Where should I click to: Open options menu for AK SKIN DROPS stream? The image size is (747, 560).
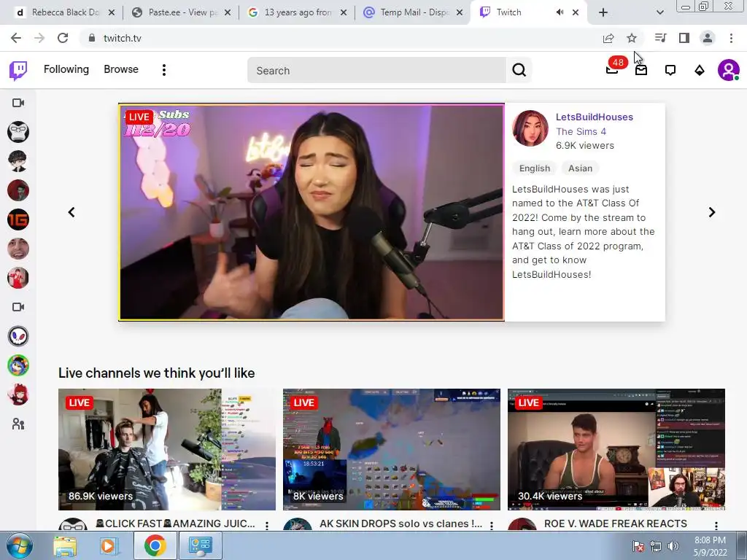tap(492, 525)
